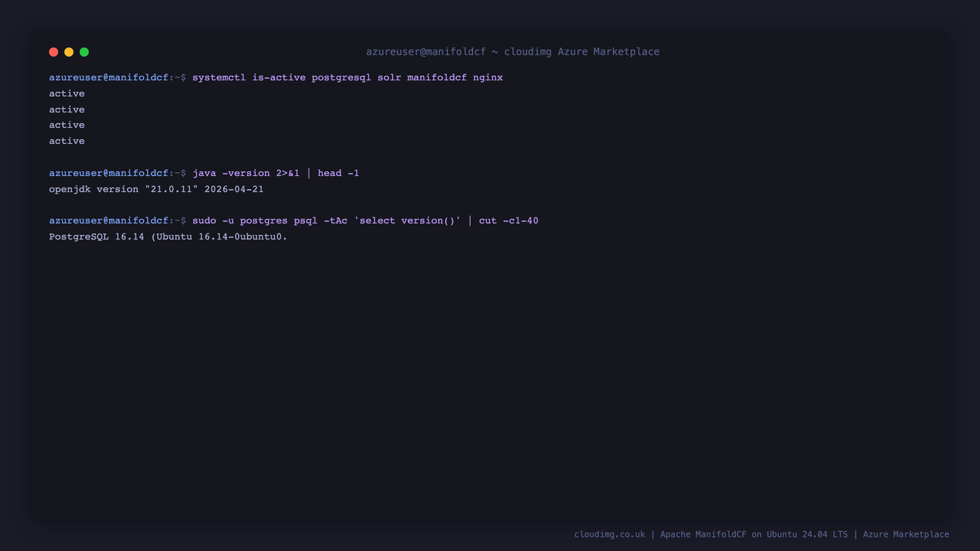
Task: Click the 'openjdk version "21.0.11"' output line
Action: click(156, 189)
